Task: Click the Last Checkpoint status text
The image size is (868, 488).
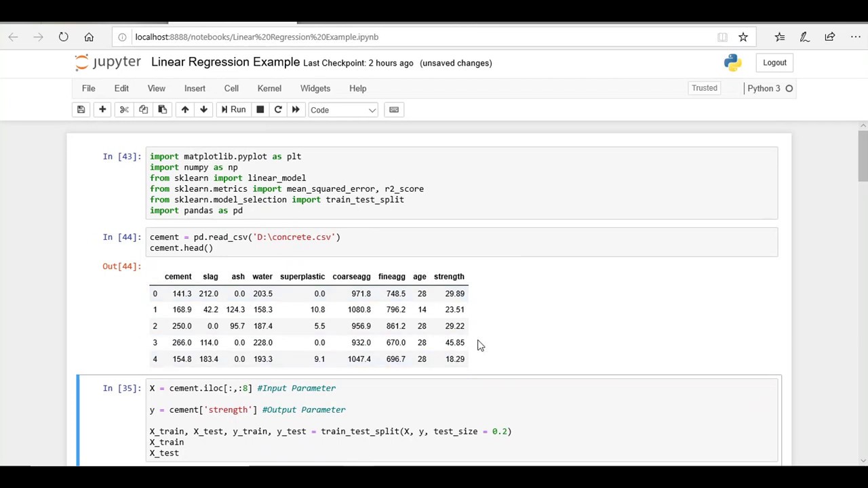Action: tap(358, 63)
